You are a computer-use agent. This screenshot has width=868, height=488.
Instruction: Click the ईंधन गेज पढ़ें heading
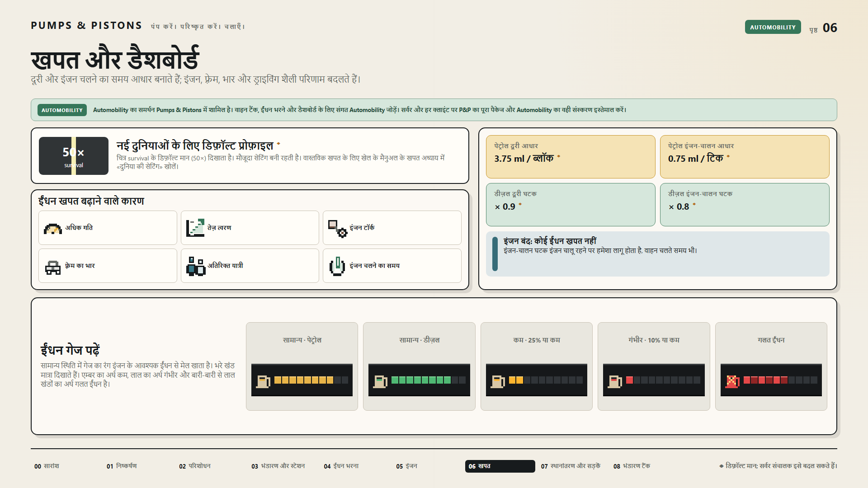pyautogui.click(x=70, y=350)
